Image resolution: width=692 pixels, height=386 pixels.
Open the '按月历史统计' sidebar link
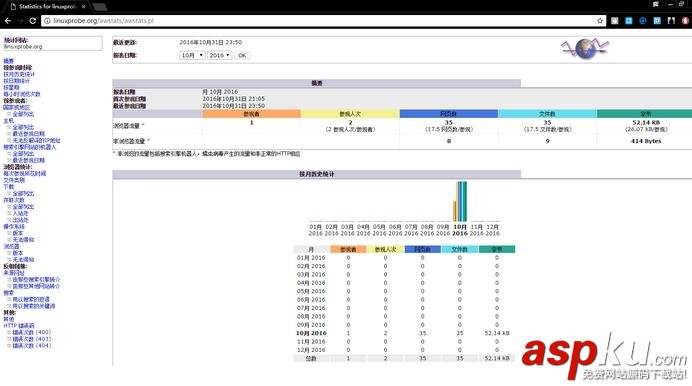coord(19,74)
